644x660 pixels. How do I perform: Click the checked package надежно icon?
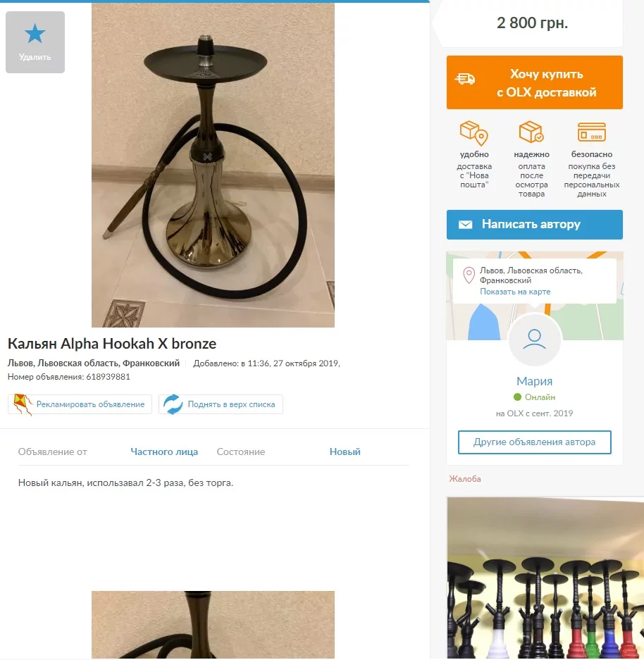(x=531, y=132)
